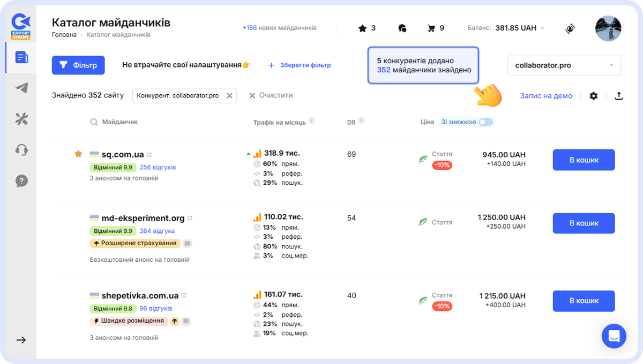Unstar the sq.com.ua listing

[x=78, y=153]
